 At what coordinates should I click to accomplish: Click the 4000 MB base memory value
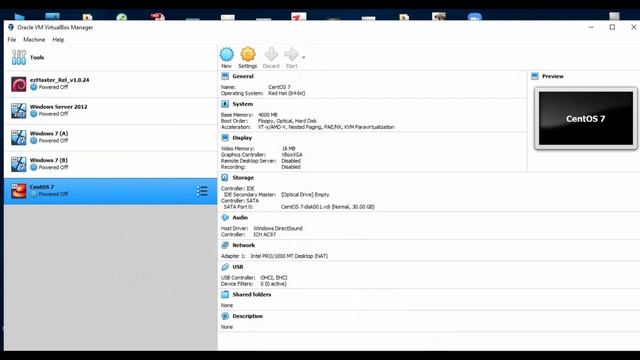click(x=268, y=115)
